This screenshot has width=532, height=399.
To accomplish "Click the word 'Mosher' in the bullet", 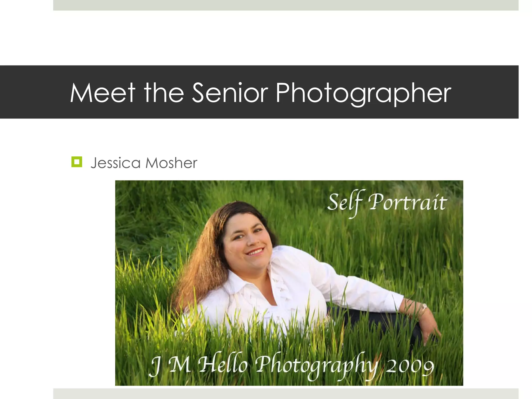I will tap(171, 163).
